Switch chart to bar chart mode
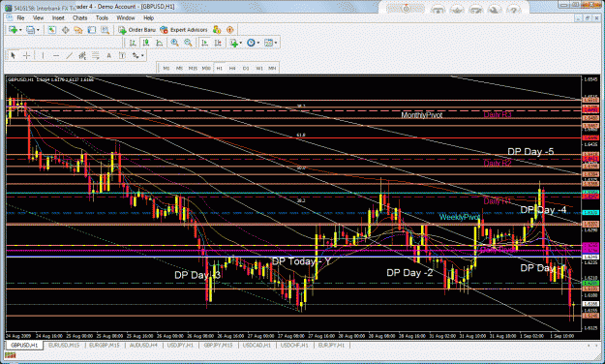The height and width of the screenshot is (364, 605). point(133,43)
